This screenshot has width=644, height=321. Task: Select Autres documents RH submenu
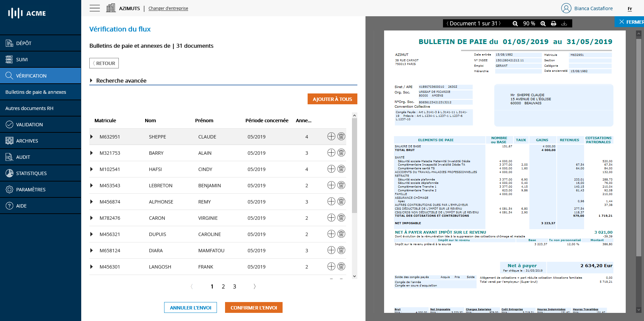(x=29, y=108)
